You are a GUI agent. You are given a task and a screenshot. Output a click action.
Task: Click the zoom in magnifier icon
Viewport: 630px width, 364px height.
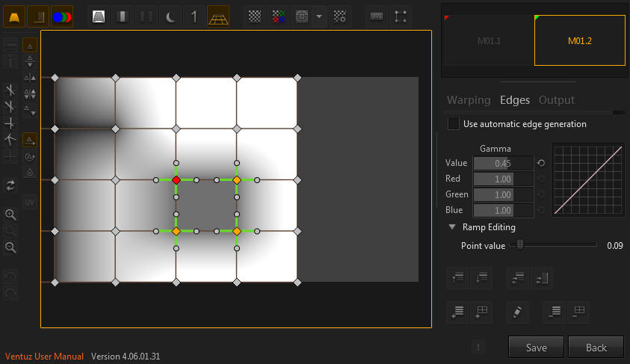(x=10, y=215)
